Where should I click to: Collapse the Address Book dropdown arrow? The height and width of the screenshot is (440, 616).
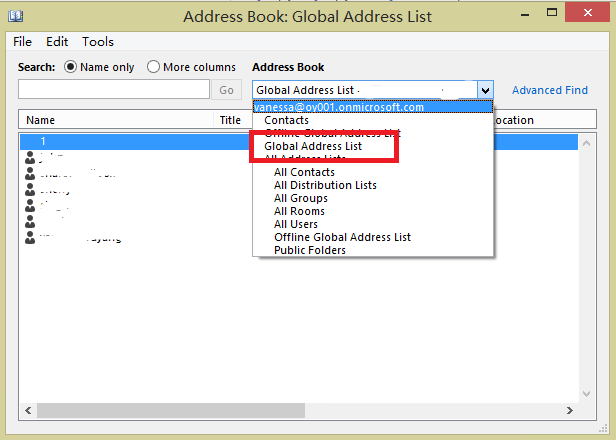pos(485,90)
